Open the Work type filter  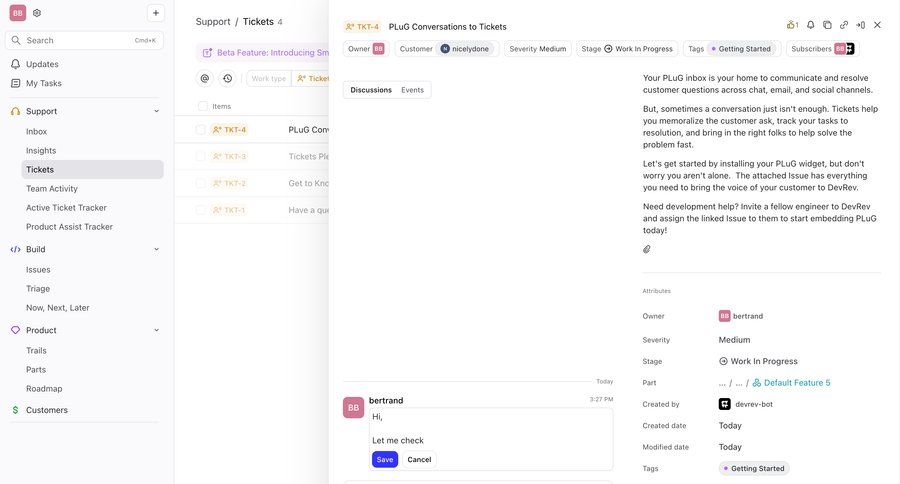point(269,78)
